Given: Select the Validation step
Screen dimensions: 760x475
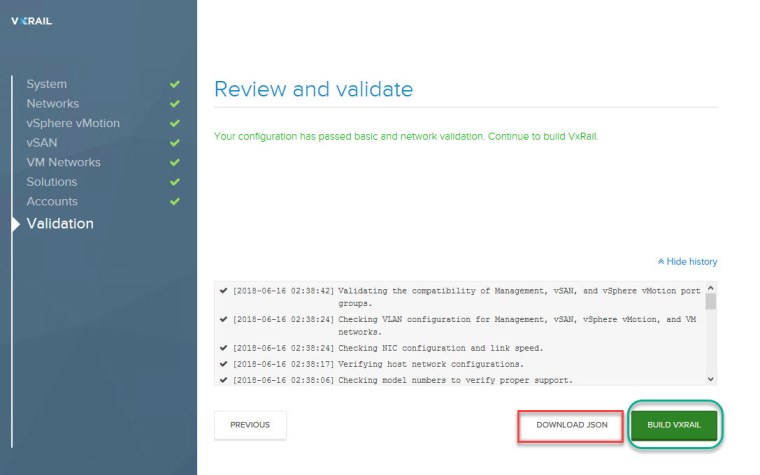Looking at the screenshot, I should click(x=60, y=223).
